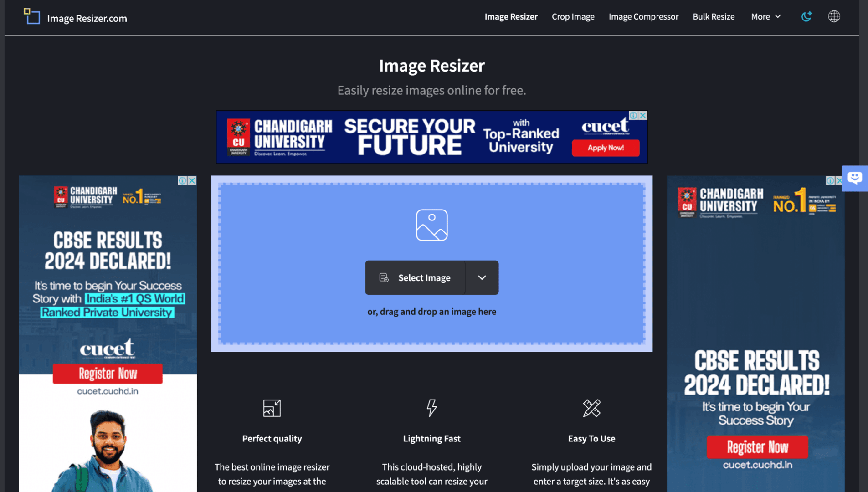Click the image placeholder icon in dropzone
The width and height of the screenshot is (868, 492).
[431, 225]
